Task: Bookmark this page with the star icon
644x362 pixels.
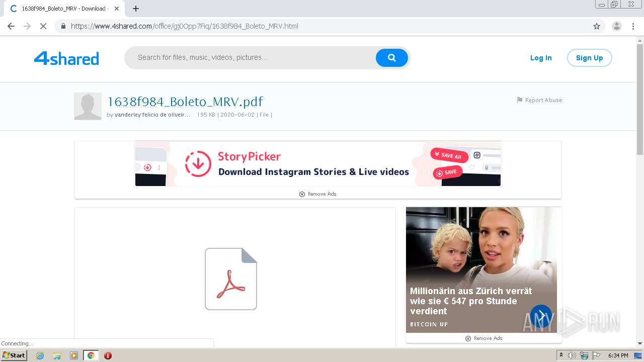Action: (x=597, y=26)
